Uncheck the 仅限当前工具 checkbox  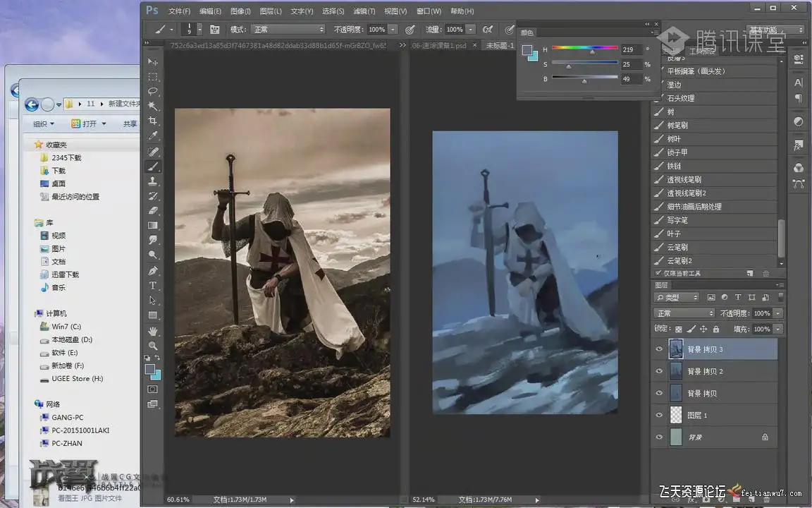pos(659,273)
